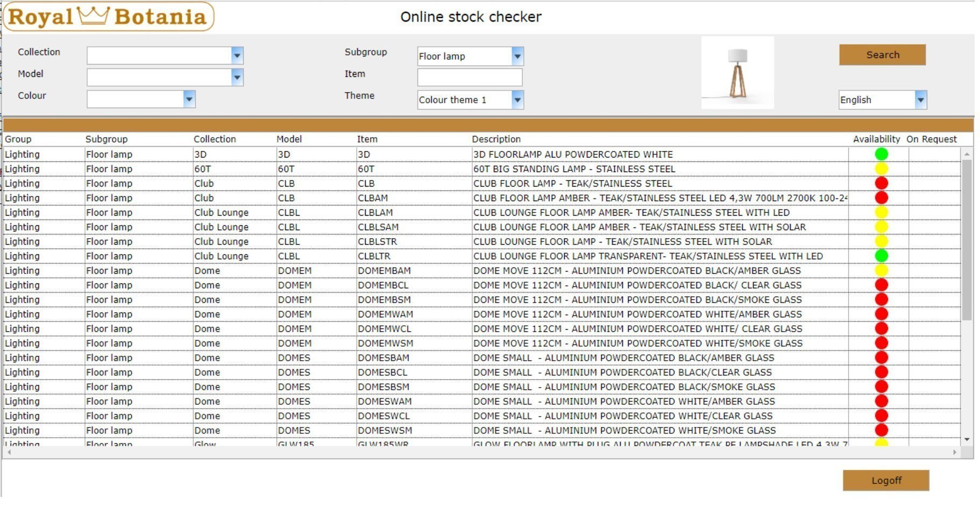980x513 pixels.
Task: Click red availability dot for DOMESWSM row
Action: pyautogui.click(x=881, y=430)
